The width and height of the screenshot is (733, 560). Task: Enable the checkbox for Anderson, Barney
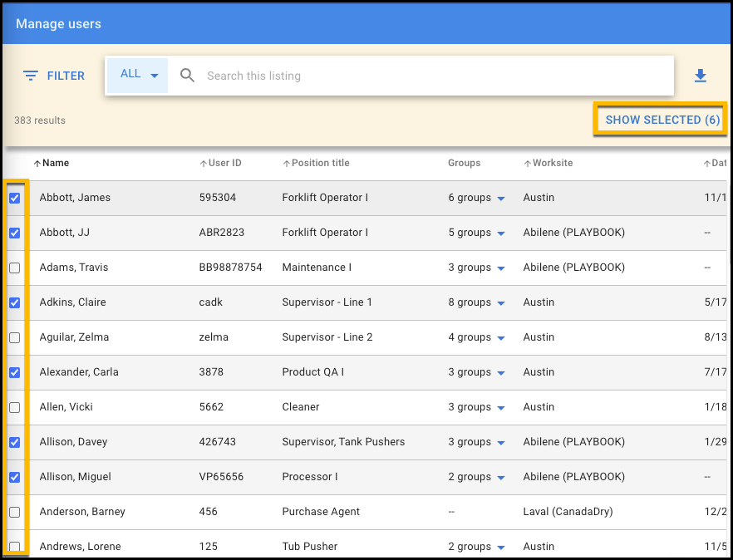(14, 512)
